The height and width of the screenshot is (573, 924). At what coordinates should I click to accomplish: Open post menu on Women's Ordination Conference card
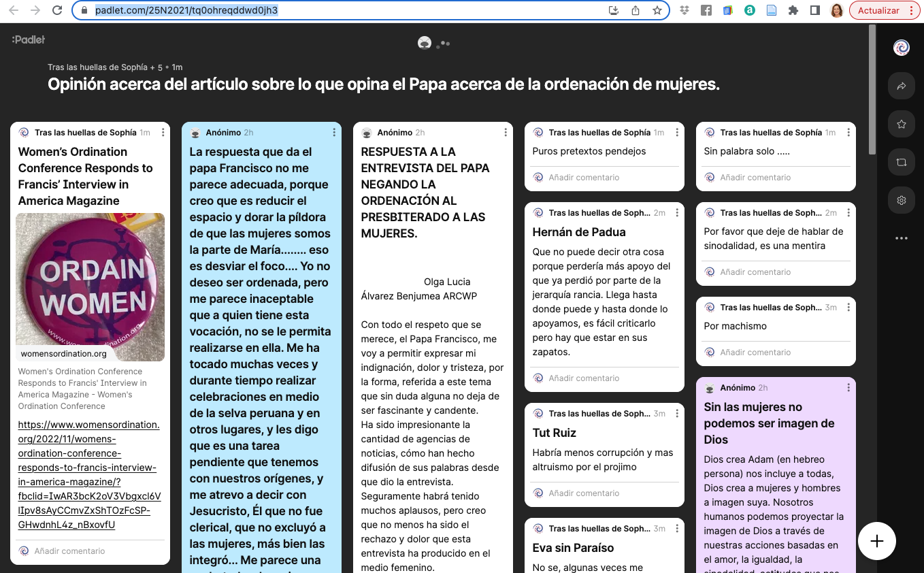click(163, 133)
